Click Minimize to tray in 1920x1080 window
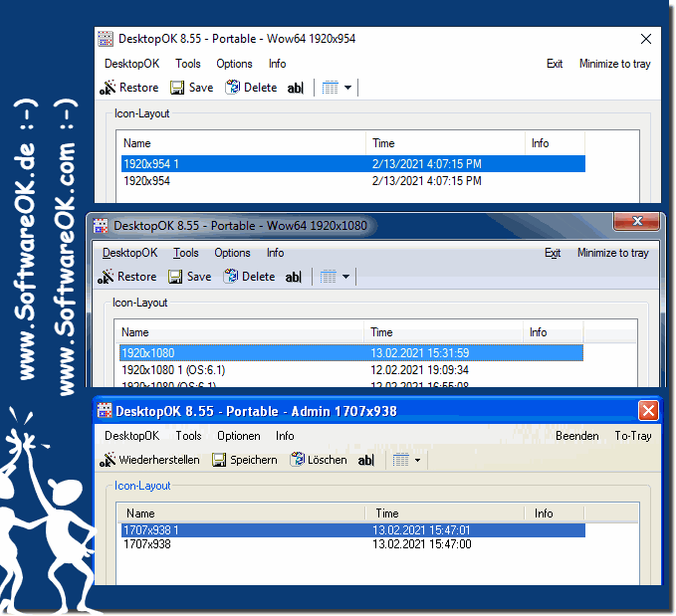Viewport: 676px width, 616px height. 613,253
